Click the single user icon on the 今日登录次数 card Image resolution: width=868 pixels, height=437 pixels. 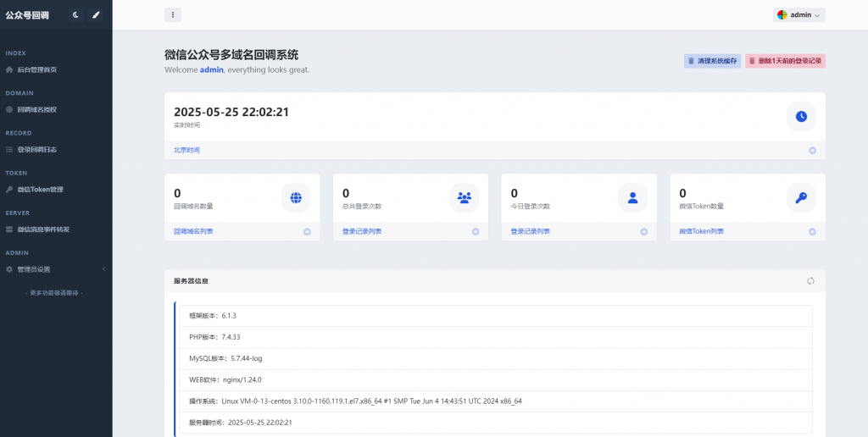(x=632, y=197)
